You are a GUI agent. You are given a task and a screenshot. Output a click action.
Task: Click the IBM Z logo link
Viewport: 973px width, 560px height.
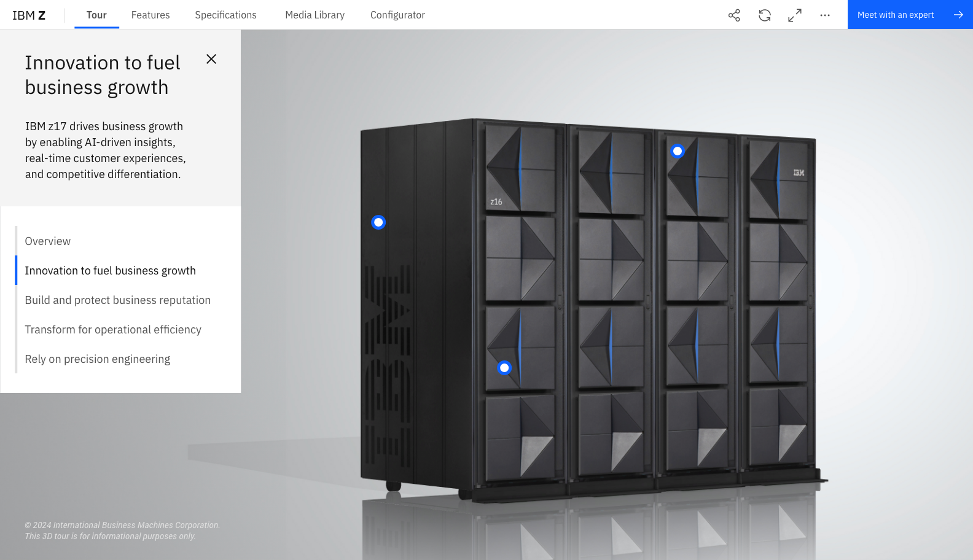[x=29, y=15]
